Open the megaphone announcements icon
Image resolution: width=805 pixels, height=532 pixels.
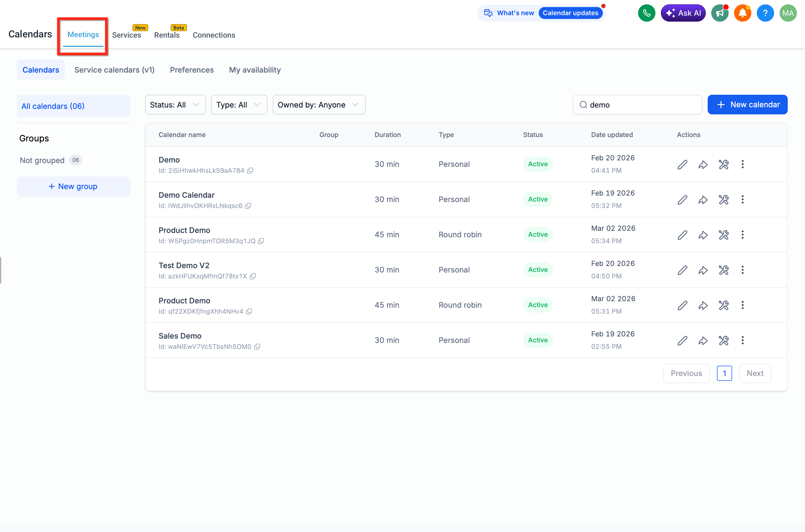tap(720, 13)
